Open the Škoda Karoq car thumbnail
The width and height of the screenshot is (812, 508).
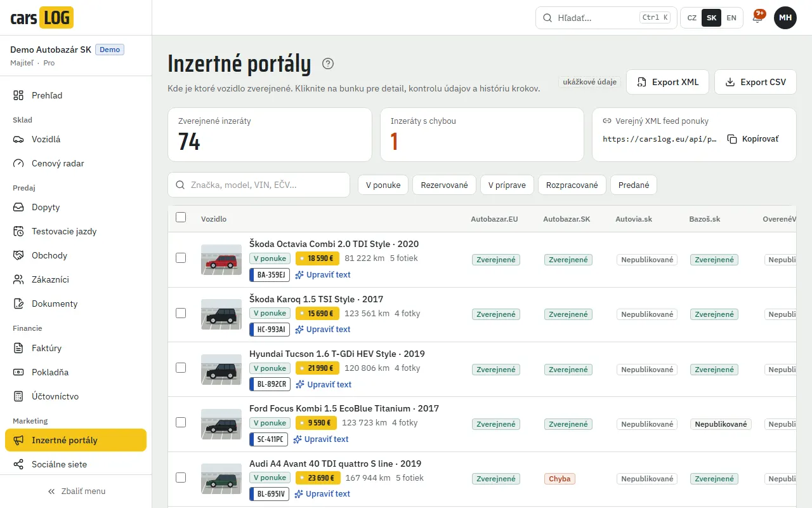pyautogui.click(x=221, y=314)
